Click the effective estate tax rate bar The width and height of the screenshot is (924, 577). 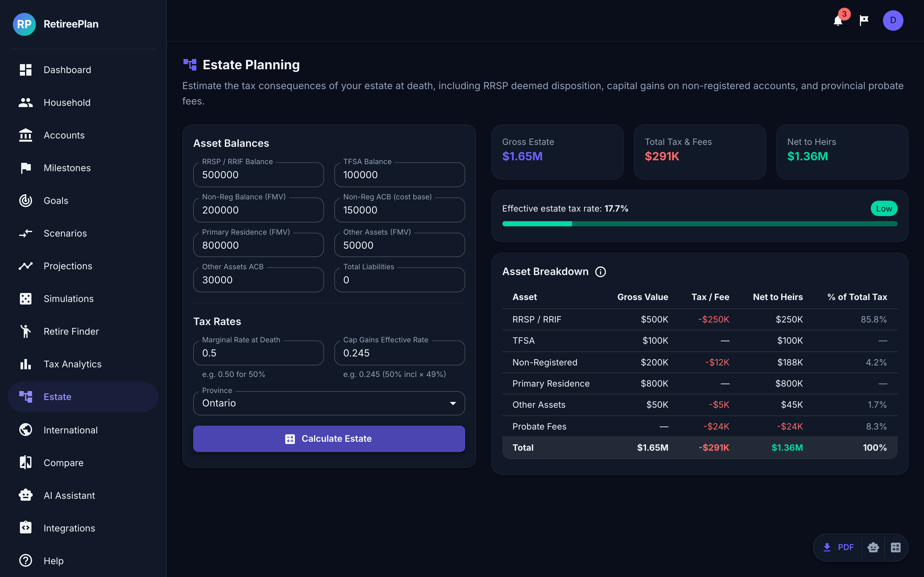click(699, 224)
